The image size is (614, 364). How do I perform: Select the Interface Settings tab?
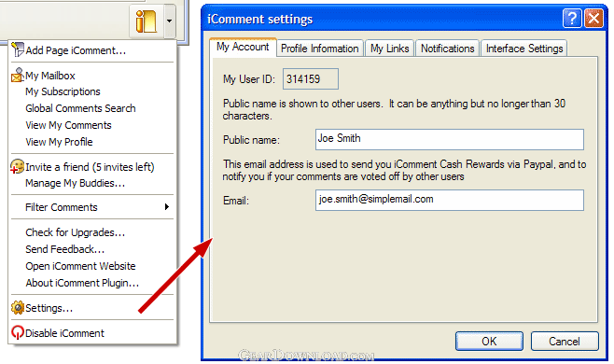click(x=524, y=49)
